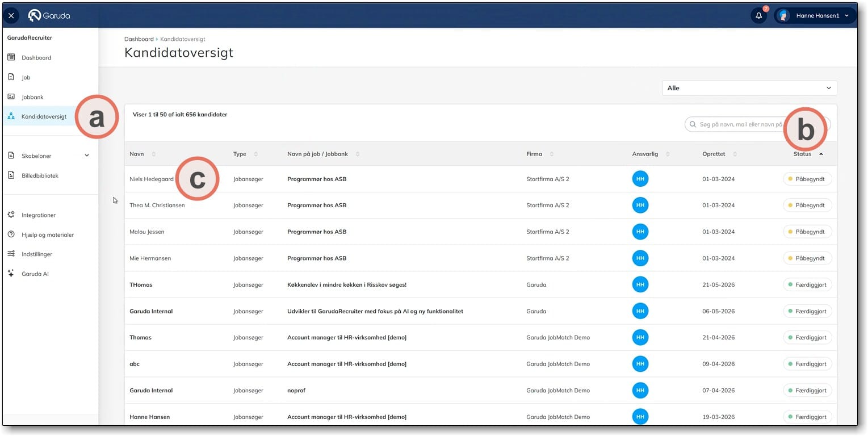Click the Garuda JobMatch Demo firma in abc row

[x=558, y=364]
